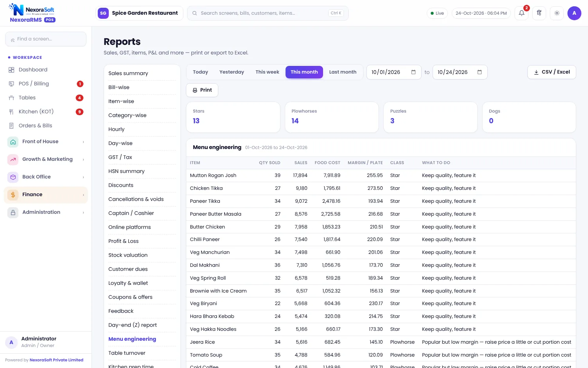
Task: Click the Front of House home icon
Action: [x=13, y=142]
